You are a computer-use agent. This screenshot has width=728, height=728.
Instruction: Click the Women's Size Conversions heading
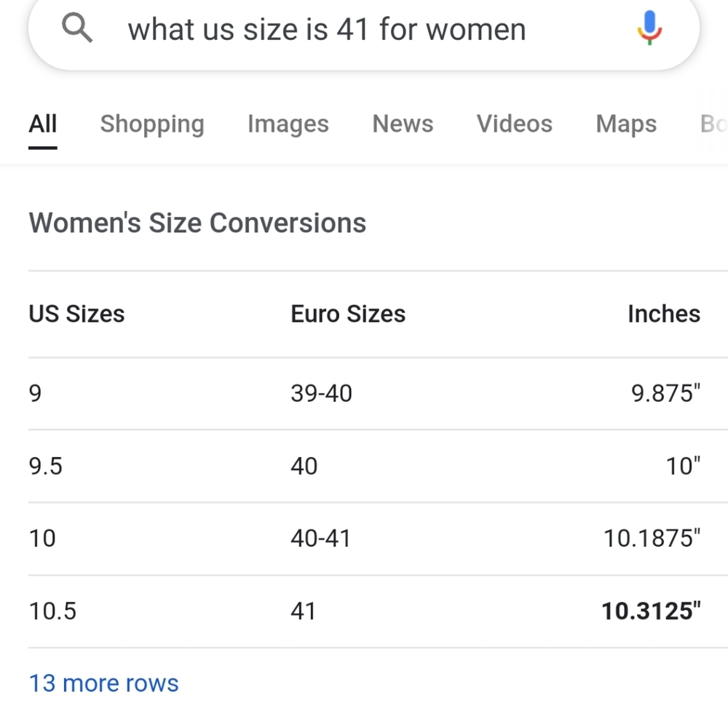tap(197, 223)
